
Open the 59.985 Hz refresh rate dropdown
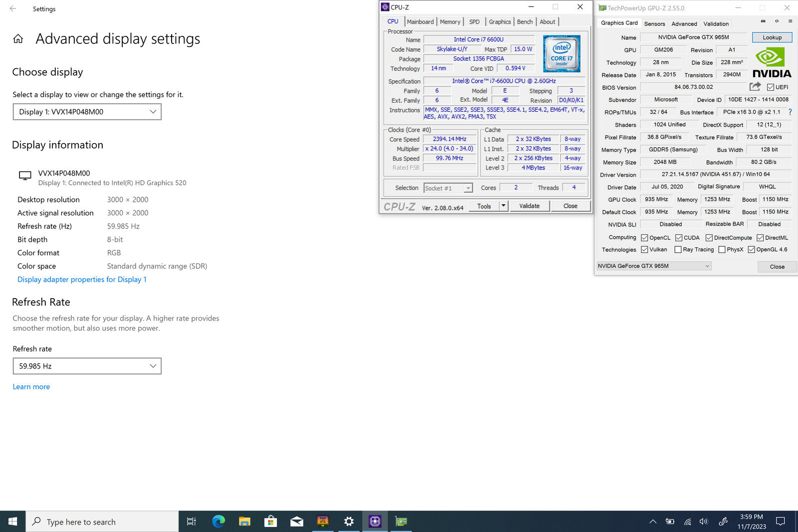pyautogui.click(x=87, y=366)
